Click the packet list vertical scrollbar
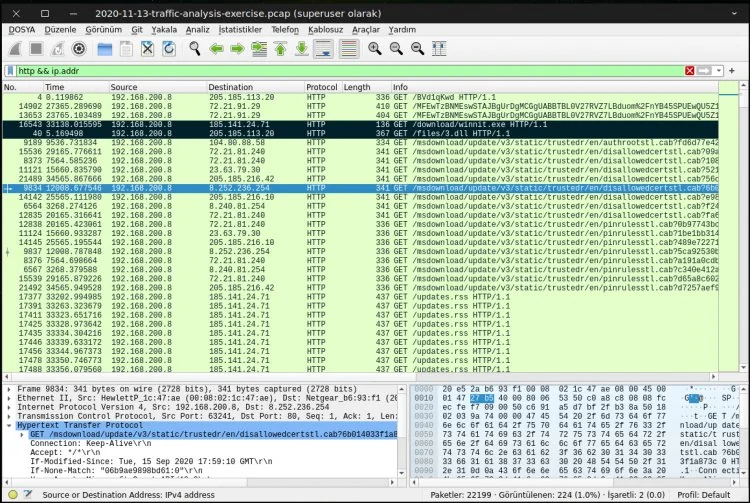Screen dimensions: 750x503 tap(743, 228)
